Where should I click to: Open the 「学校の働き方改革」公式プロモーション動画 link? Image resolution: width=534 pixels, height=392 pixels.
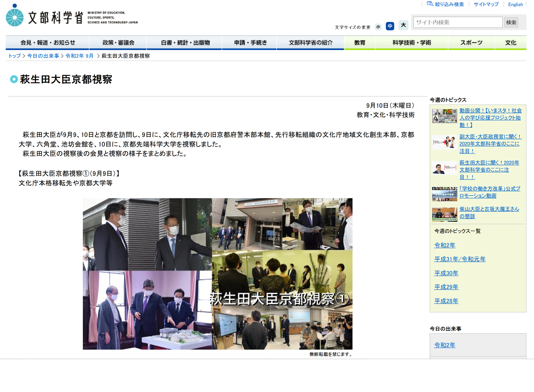tap(490, 192)
